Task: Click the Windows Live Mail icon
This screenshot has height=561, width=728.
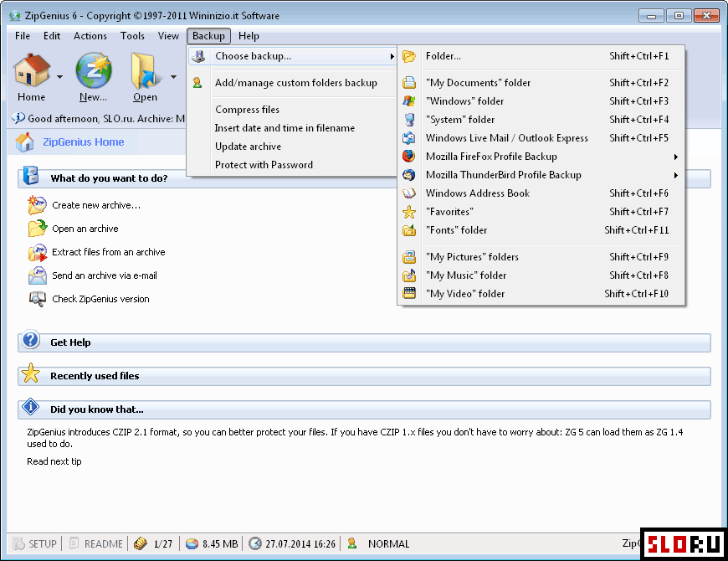Action: coord(409,138)
